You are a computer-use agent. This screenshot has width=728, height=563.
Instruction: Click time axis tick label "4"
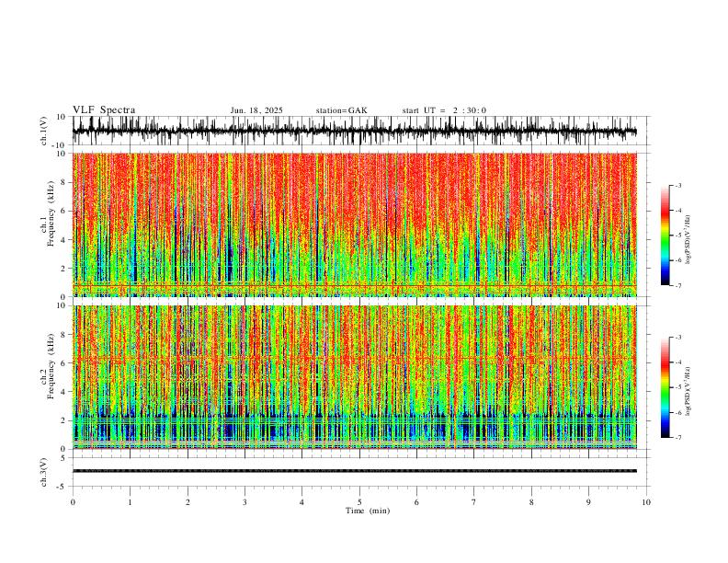301,502
